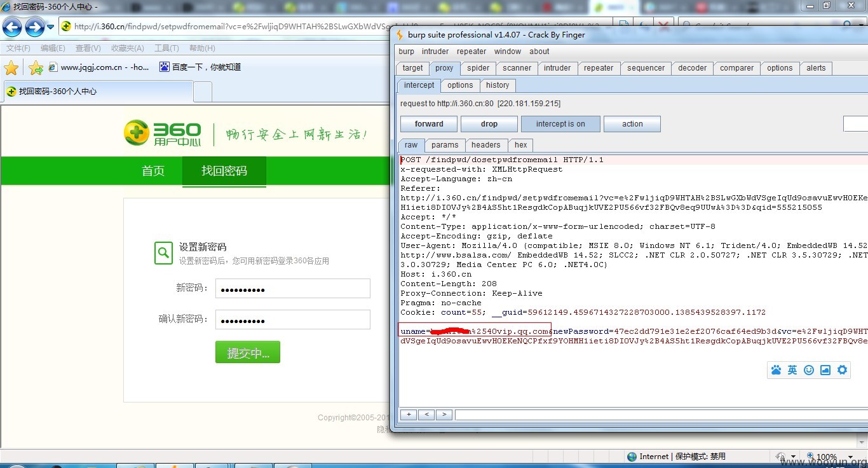The width and height of the screenshot is (868, 468).
Task: Switch to the alerts tab
Action: (x=817, y=68)
